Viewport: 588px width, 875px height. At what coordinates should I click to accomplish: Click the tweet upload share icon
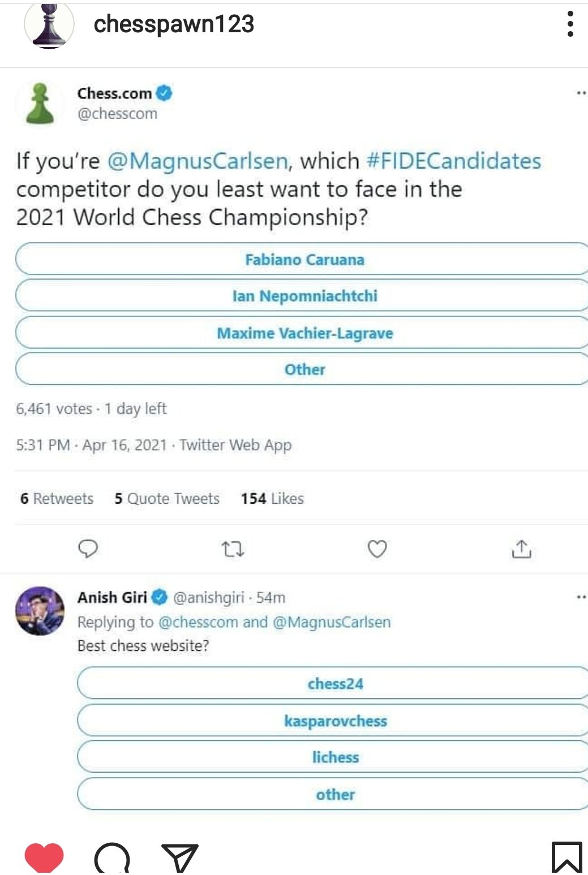coord(521,548)
